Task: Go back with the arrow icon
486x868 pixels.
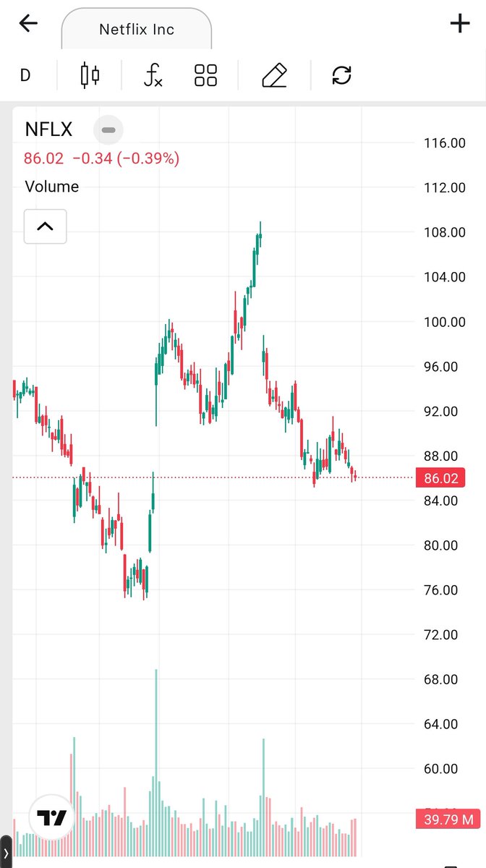Action: [28, 23]
